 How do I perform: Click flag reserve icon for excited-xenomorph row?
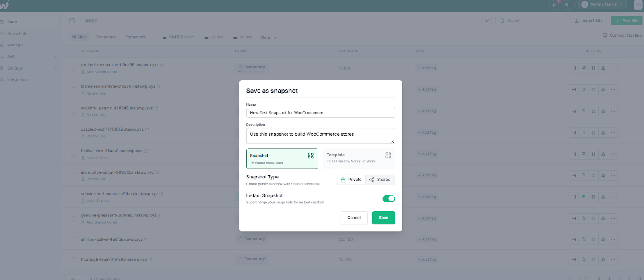tap(584, 68)
